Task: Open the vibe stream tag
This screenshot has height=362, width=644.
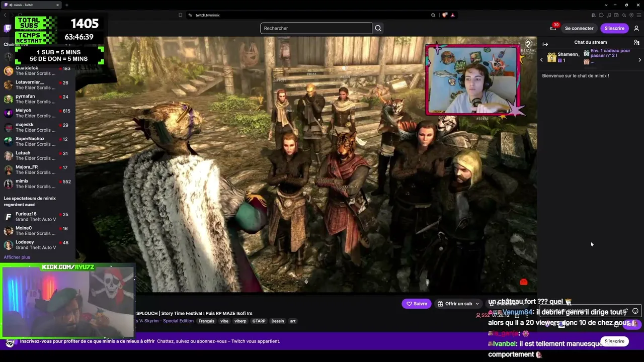Action: pos(224,321)
